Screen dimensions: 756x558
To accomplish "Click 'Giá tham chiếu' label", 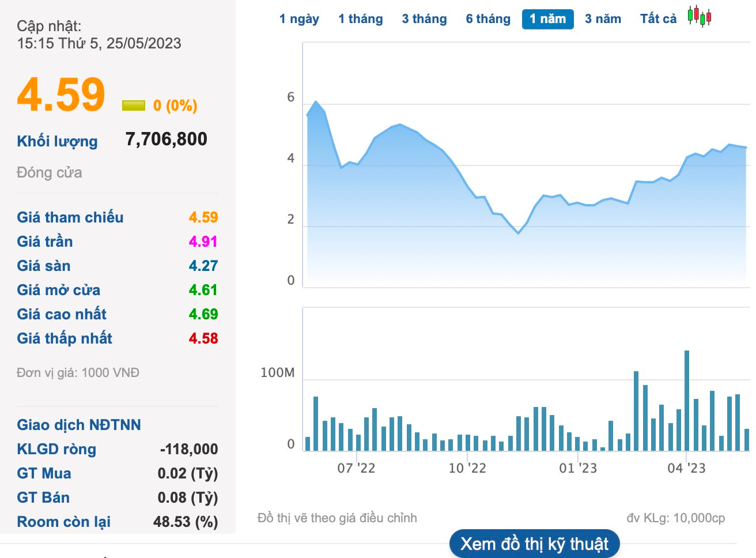I will (x=70, y=217).
